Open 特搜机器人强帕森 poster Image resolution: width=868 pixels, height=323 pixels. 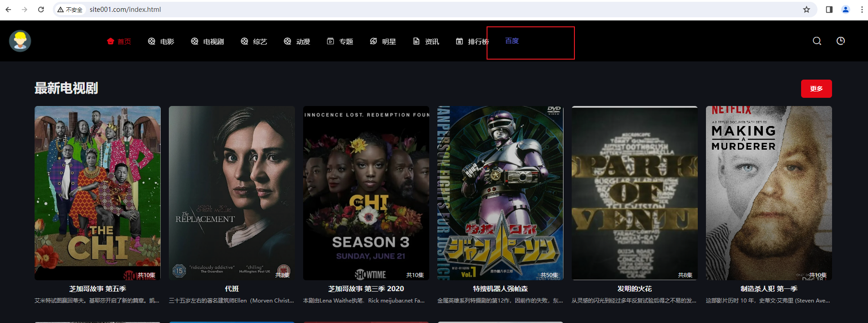[x=500, y=193]
